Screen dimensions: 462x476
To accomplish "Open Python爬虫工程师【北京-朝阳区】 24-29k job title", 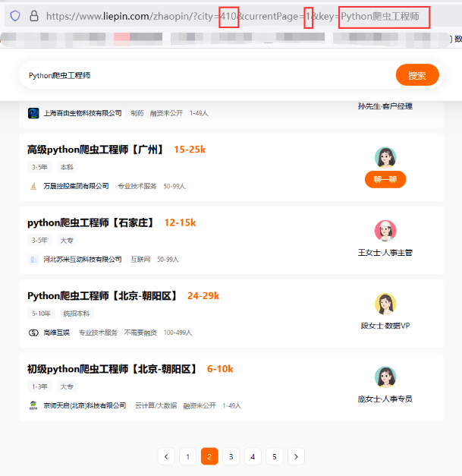I will (x=103, y=296).
